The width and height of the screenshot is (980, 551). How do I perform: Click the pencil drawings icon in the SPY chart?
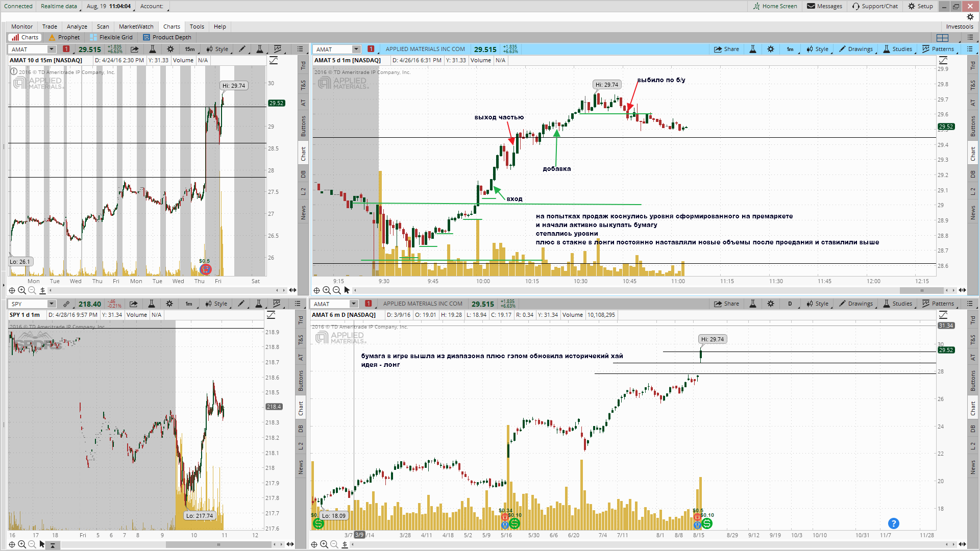(x=241, y=304)
